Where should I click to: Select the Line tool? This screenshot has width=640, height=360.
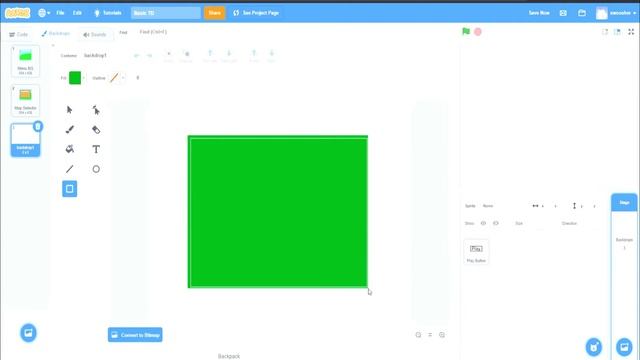point(69,169)
